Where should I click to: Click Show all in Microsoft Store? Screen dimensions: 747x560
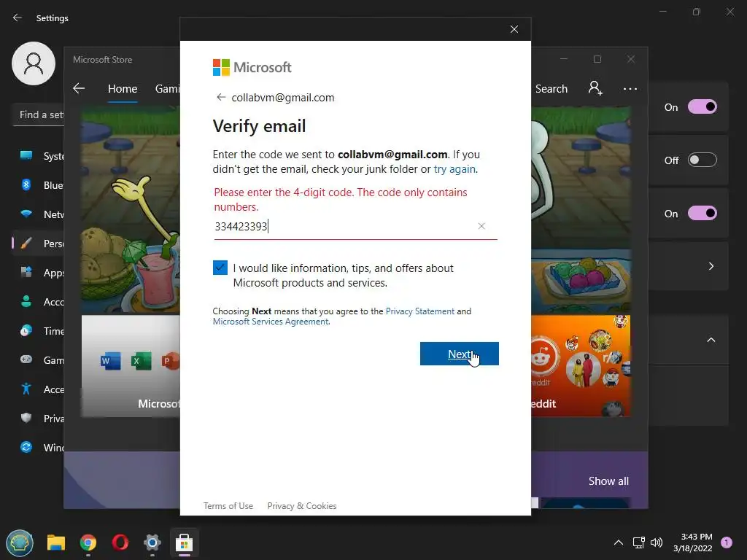(608, 481)
